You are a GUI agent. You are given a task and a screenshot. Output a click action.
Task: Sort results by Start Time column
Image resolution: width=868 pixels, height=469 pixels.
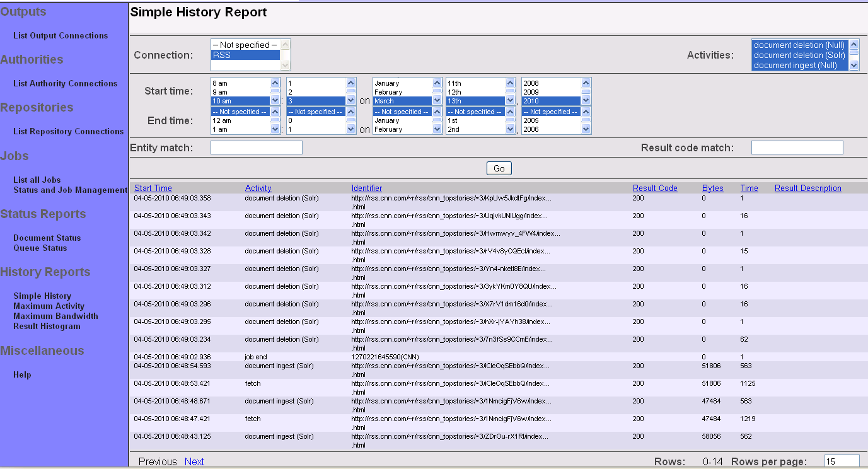(x=153, y=188)
